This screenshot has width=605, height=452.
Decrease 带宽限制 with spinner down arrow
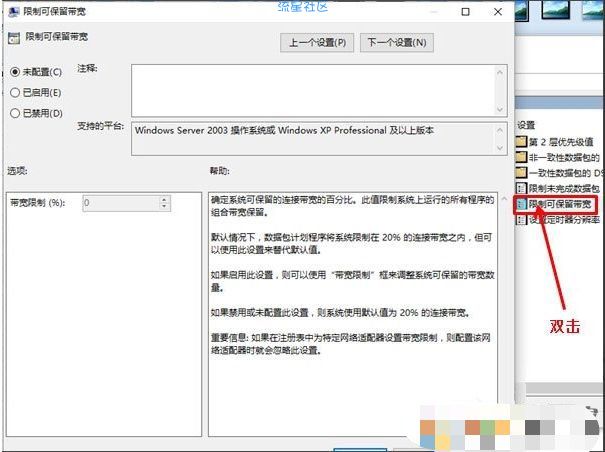(165, 207)
